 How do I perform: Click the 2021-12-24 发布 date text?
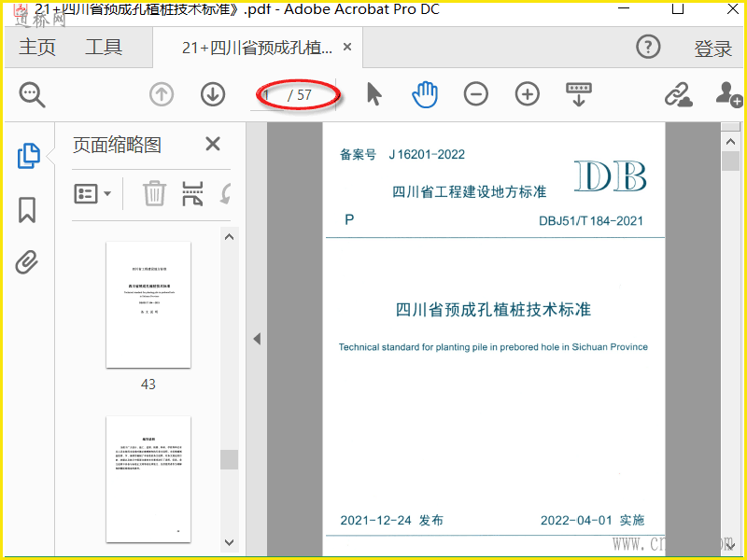click(x=391, y=520)
